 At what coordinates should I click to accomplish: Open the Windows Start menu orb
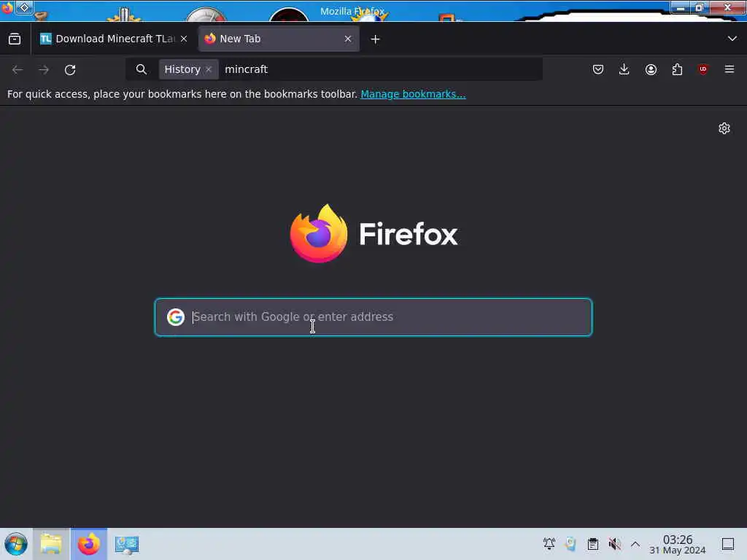tap(16, 544)
